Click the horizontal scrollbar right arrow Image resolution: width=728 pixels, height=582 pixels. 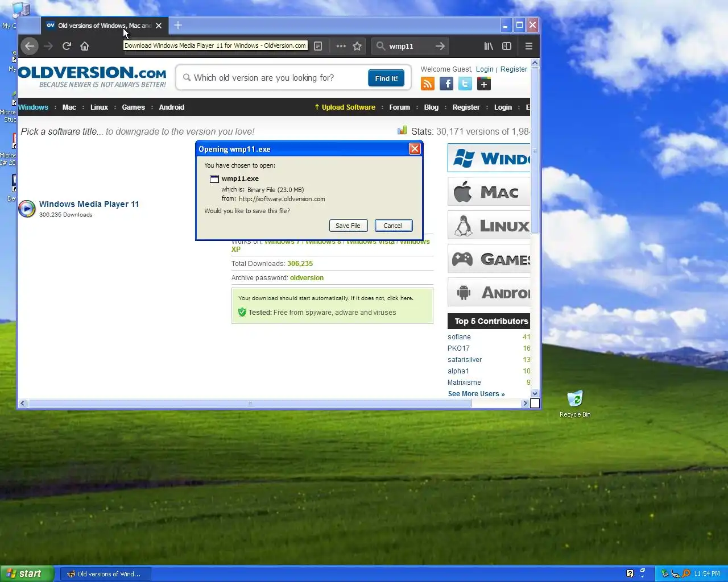526,403
